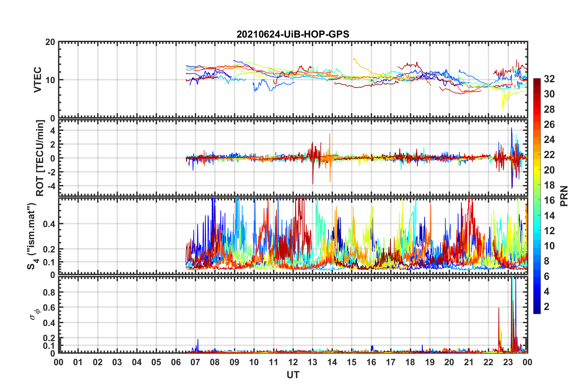Click the S4 axis tick label 0.4

tap(49, 224)
